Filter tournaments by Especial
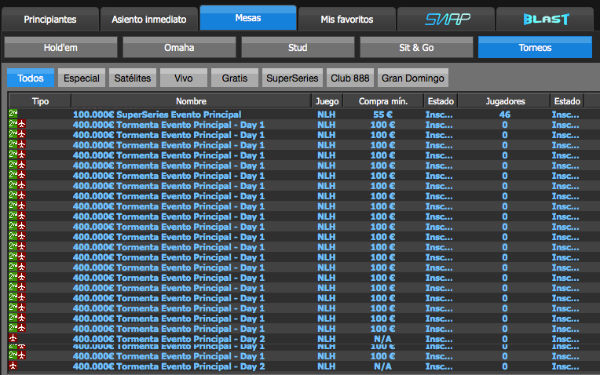The image size is (600, 375). pos(82,78)
